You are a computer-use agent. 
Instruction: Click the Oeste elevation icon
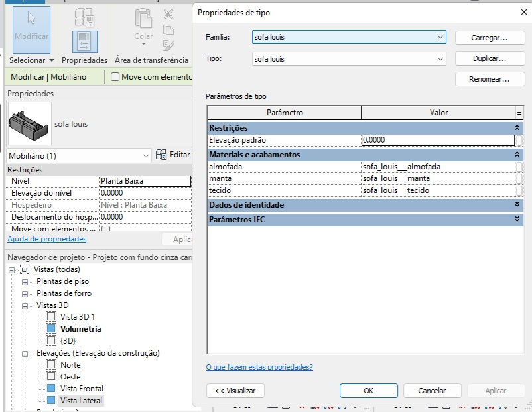tap(51, 376)
